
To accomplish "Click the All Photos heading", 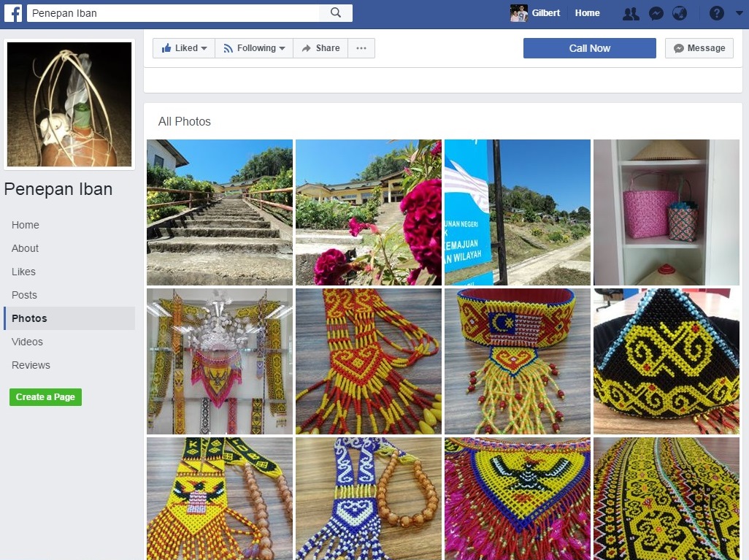I will 185,121.
